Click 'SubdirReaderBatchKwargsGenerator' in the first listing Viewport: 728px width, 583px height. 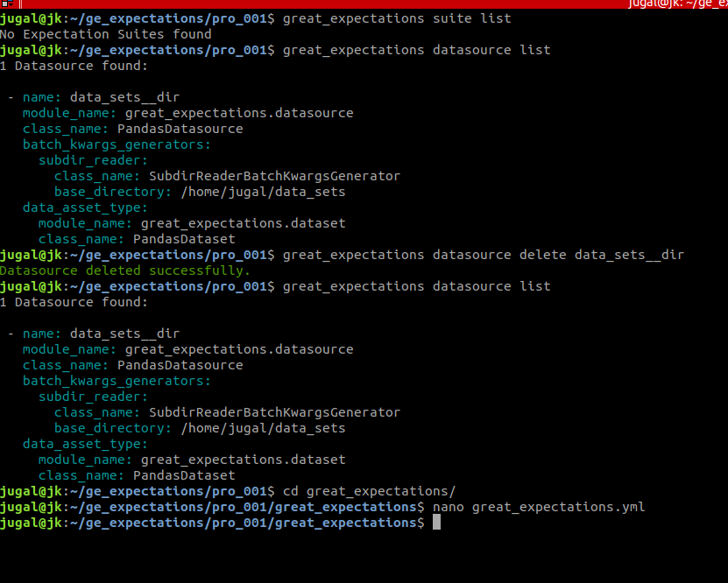274,176
